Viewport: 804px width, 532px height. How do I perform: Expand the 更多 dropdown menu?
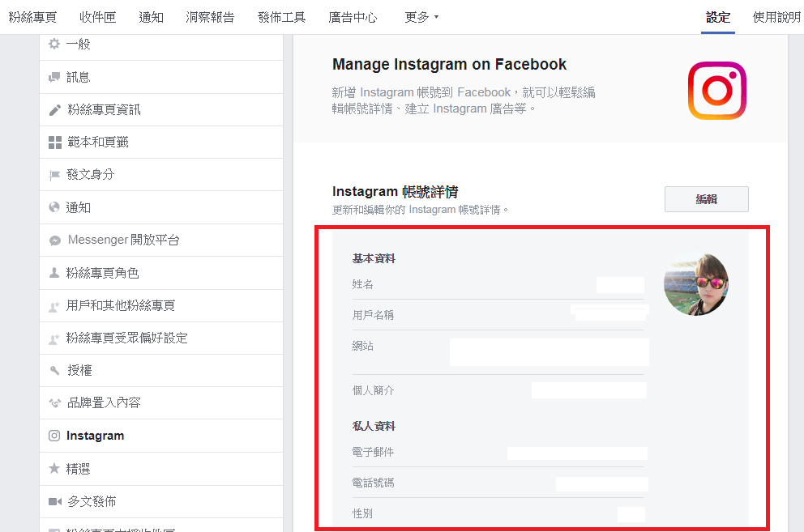(421, 17)
